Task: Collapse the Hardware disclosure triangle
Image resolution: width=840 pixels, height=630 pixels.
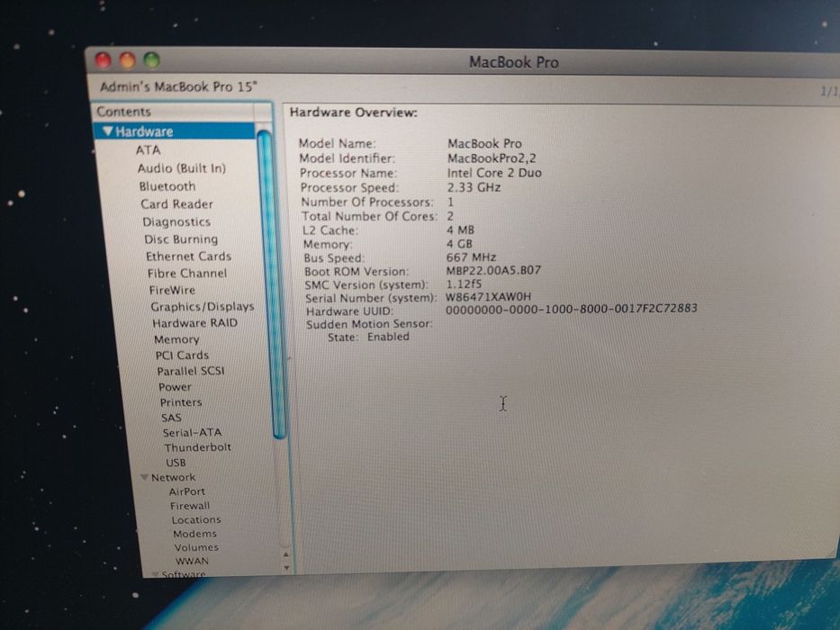Action: [x=108, y=130]
